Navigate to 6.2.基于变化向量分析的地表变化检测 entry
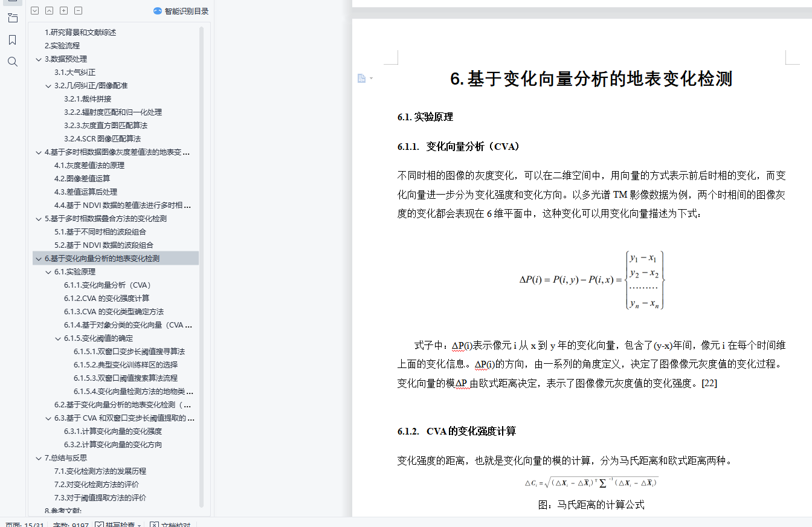This screenshot has width=812, height=527. tap(123, 405)
